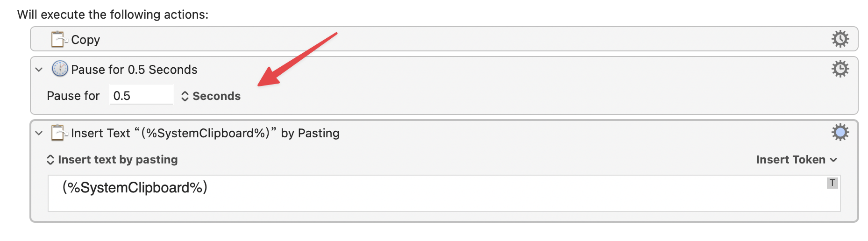Open the Insert Token menu
The image size is (868, 241).
pyautogui.click(x=797, y=160)
